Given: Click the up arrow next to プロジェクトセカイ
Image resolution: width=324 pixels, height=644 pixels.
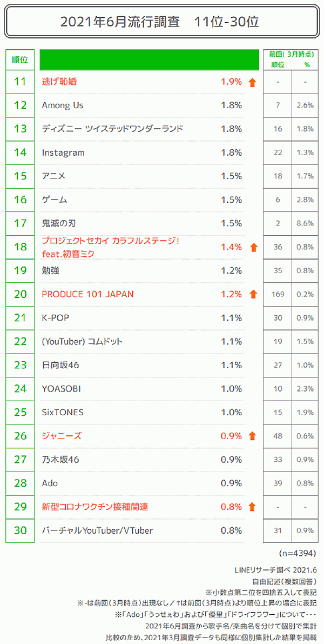Looking at the screenshot, I should [252, 248].
